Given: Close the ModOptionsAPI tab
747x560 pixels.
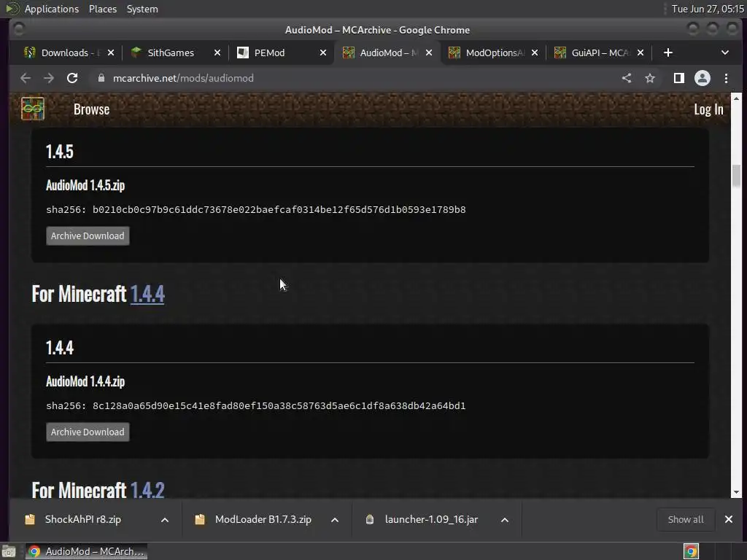Looking at the screenshot, I should click(x=535, y=52).
